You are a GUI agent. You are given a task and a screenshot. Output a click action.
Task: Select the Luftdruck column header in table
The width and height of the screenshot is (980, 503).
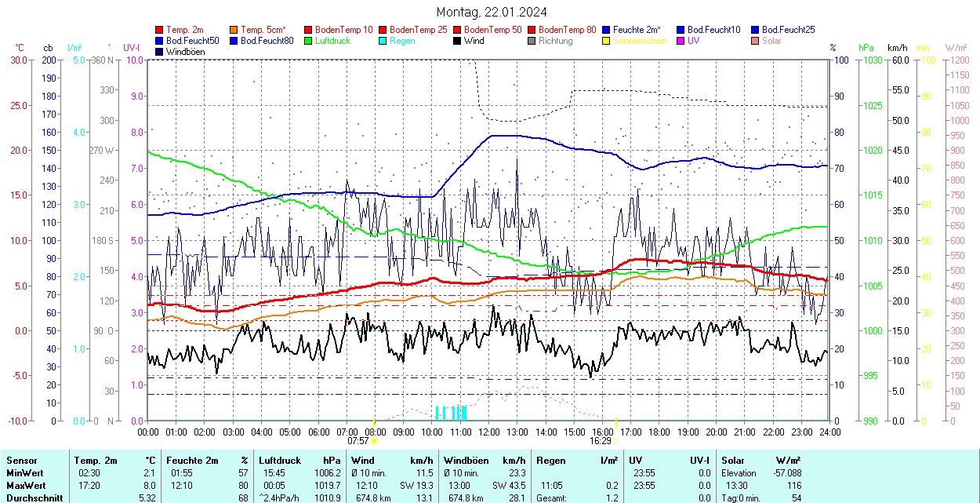(280, 461)
